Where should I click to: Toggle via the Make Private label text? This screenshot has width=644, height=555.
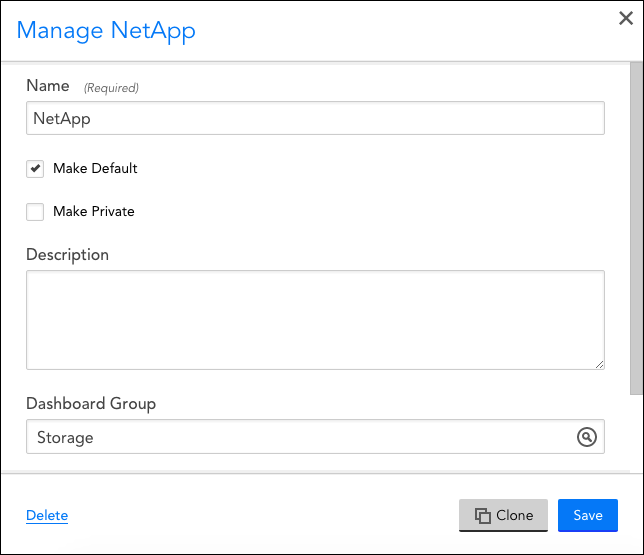(94, 211)
